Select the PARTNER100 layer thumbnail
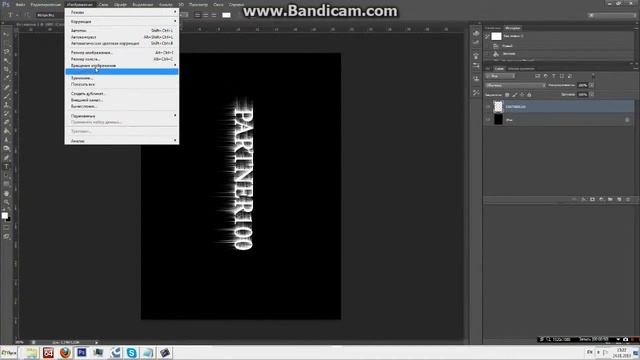The width and height of the screenshot is (640, 360). [498, 107]
